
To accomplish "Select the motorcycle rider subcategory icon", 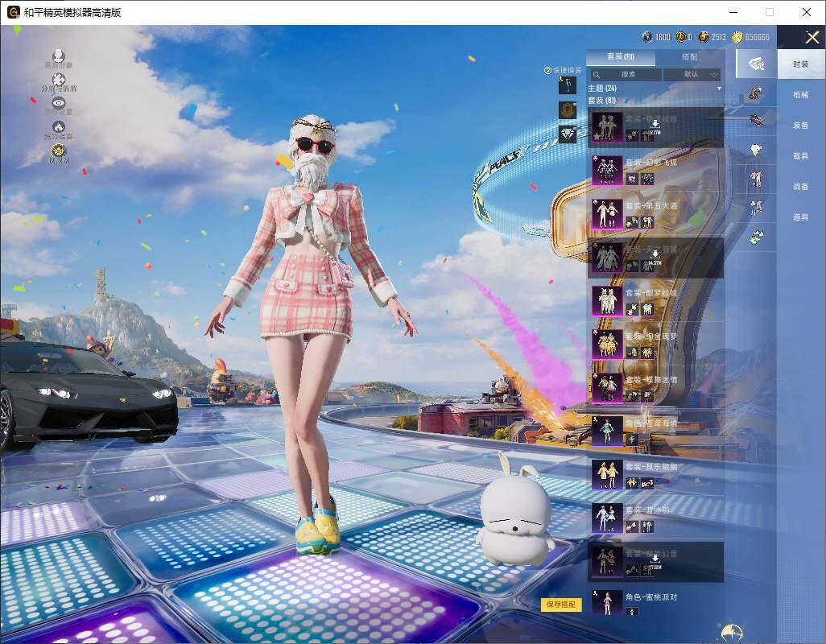I will click(757, 121).
